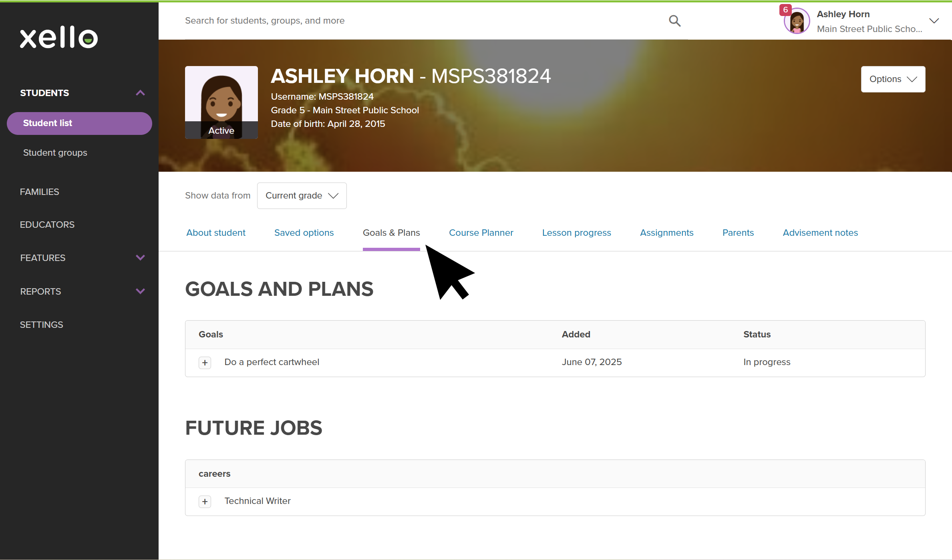
Task: Expand the FEATURES sidebar section
Action: pos(140,258)
